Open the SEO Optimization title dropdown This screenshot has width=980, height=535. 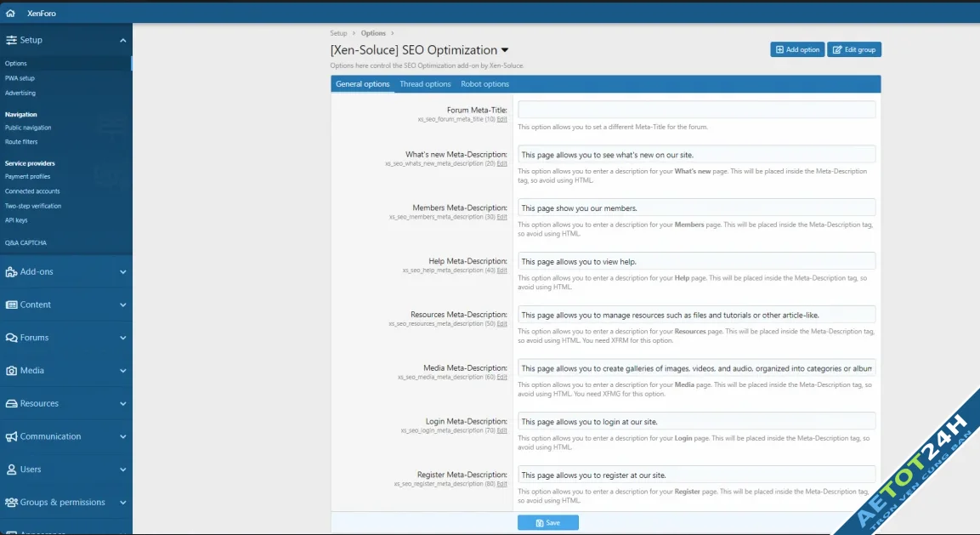pos(505,50)
